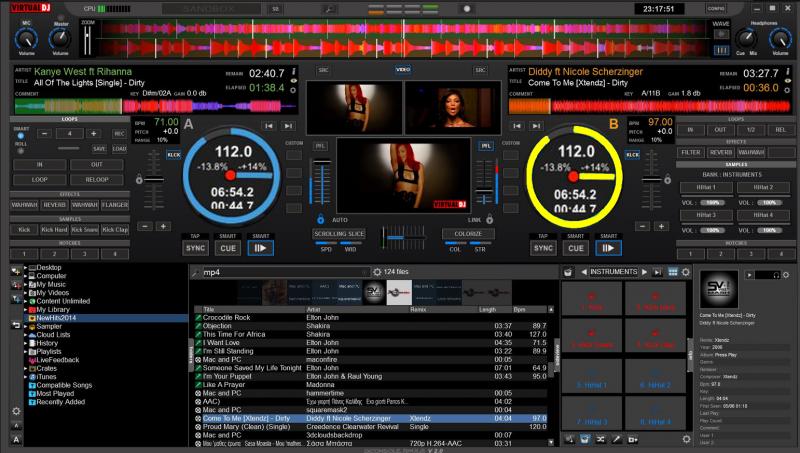800x453 pixels.
Task: Skip backward icon on deck B
Action: coord(517,125)
